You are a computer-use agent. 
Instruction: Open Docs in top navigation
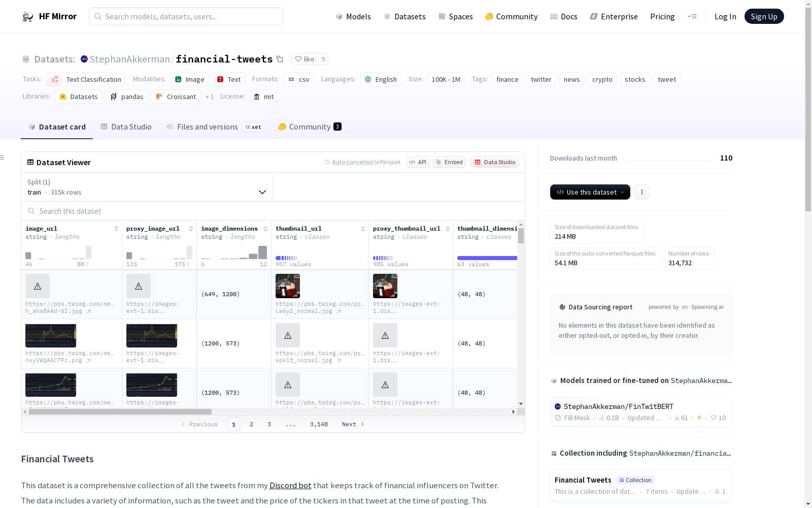click(564, 17)
